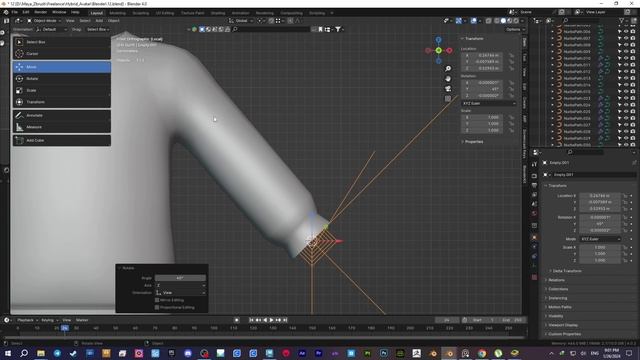Click the viewport zoom magnifier icon
Viewport: 640px width, 360px height.
point(448,69)
